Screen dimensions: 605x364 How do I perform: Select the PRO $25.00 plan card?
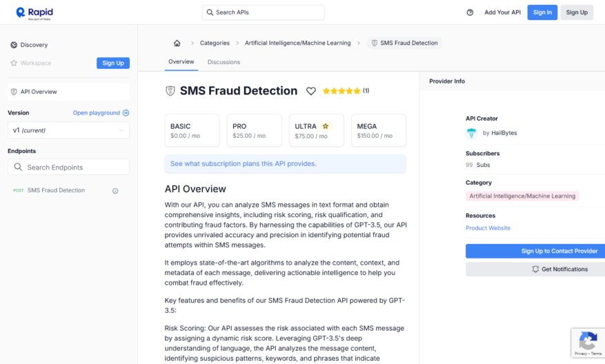click(255, 130)
